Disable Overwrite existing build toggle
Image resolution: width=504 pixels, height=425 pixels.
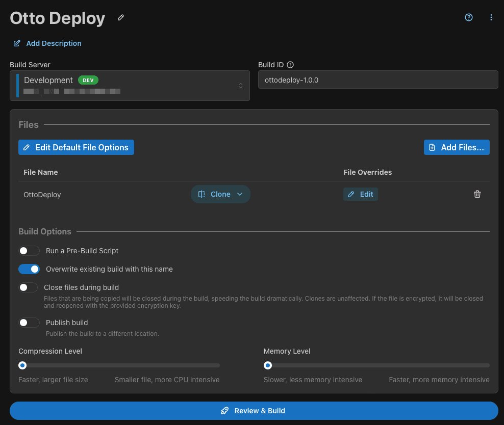pyautogui.click(x=29, y=269)
